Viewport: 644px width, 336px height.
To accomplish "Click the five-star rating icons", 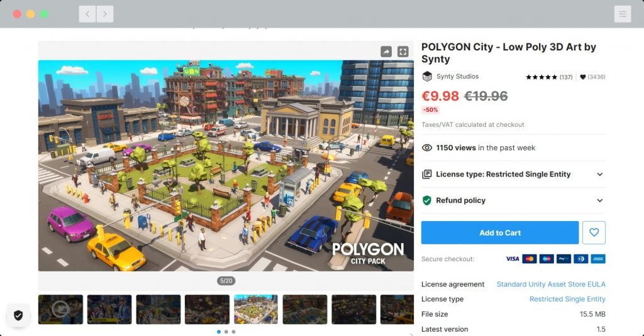I will pyautogui.click(x=541, y=77).
